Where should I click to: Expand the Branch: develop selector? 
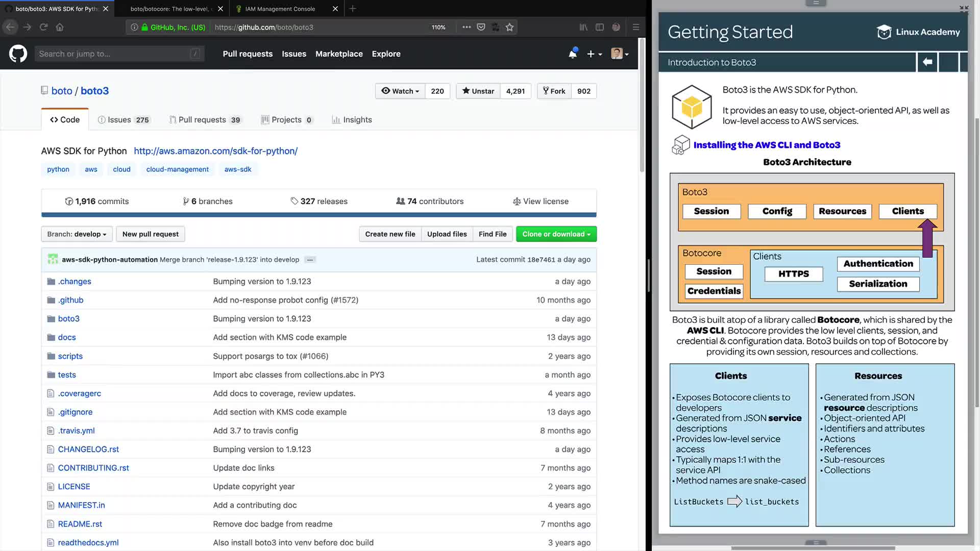pyautogui.click(x=77, y=234)
